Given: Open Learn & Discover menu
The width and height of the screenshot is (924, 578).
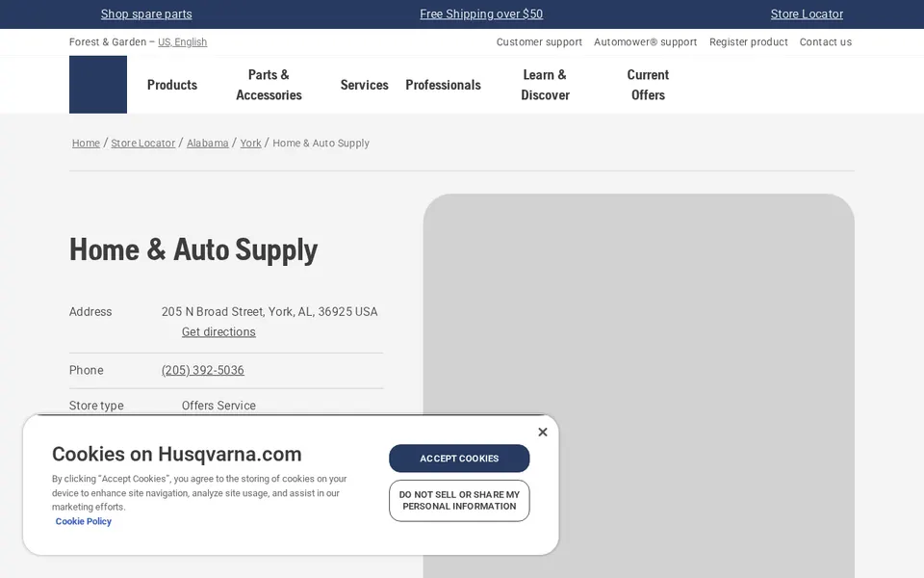Looking at the screenshot, I should (x=545, y=85).
